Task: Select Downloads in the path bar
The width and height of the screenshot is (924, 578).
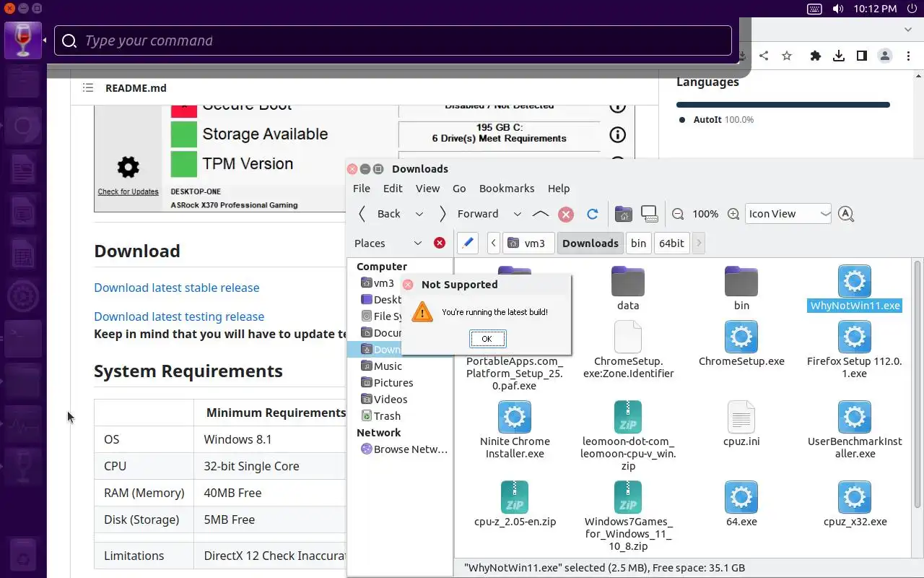Action: pyautogui.click(x=590, y=243)
